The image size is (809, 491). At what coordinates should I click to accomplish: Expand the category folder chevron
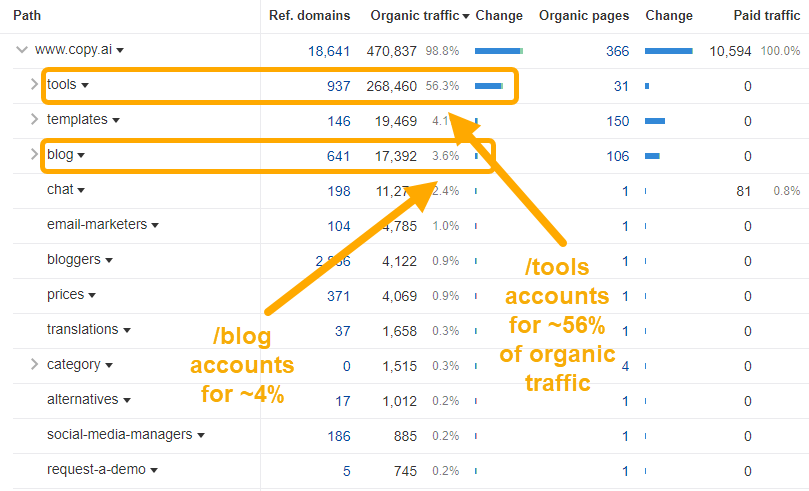click(x=34, y=365)
